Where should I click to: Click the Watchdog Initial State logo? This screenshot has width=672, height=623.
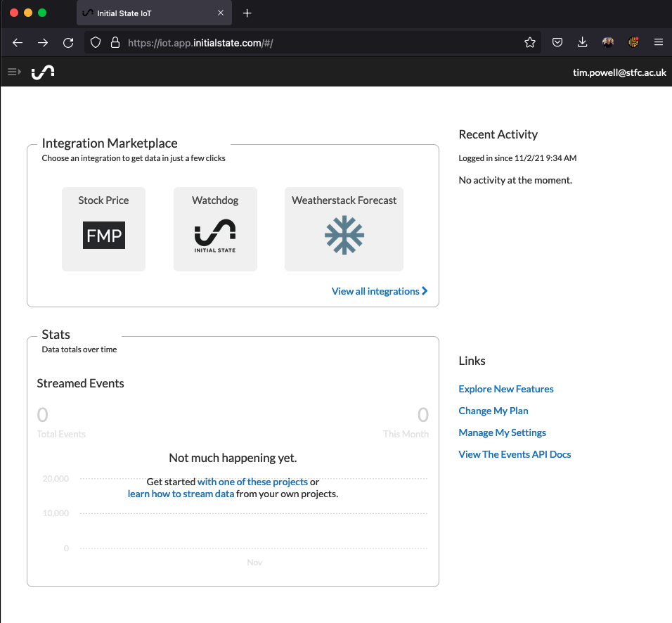point(215,236)
